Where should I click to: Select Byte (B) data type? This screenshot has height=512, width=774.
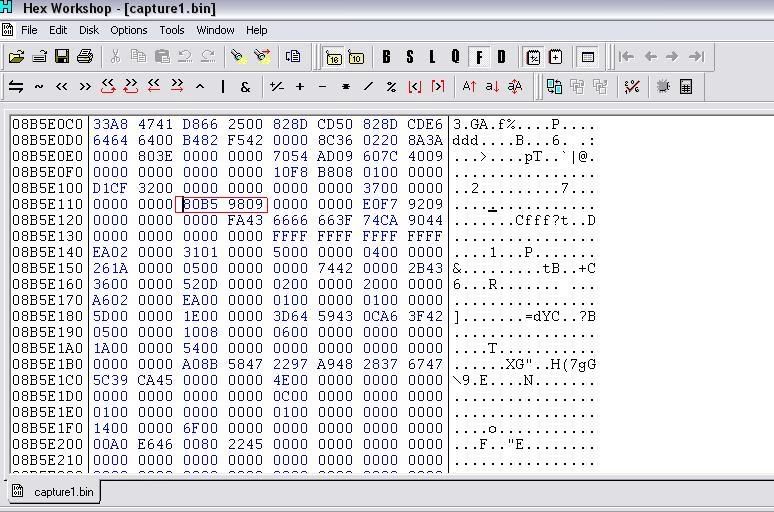click(387, 57)
